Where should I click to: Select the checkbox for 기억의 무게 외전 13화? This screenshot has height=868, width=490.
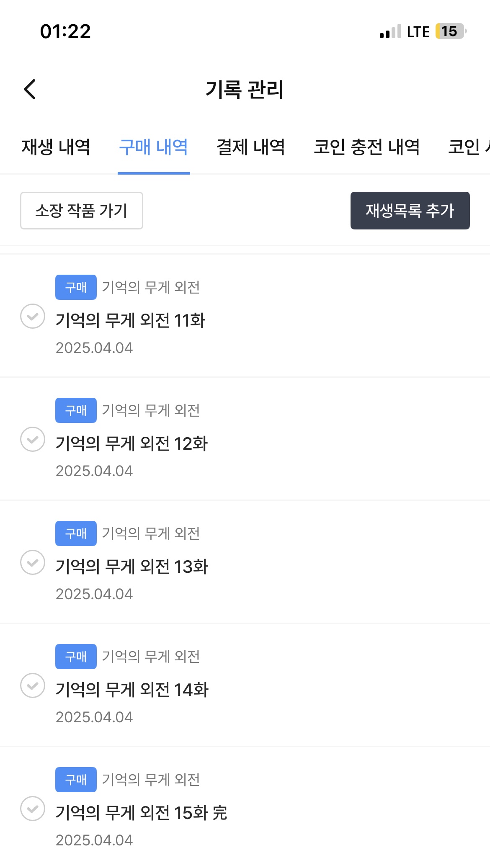pyautogui.click(x=33, y=562)
